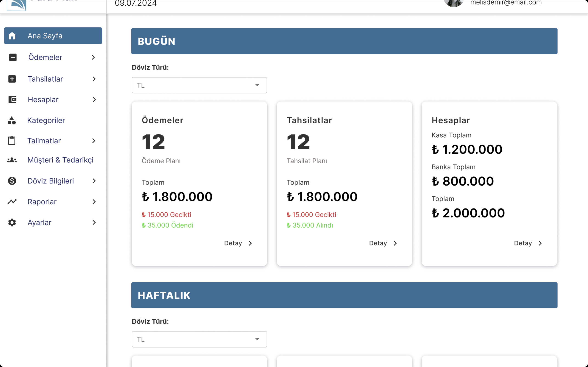
Task: Click the gear icon beside Ayarlar
Action: point(12,222)
